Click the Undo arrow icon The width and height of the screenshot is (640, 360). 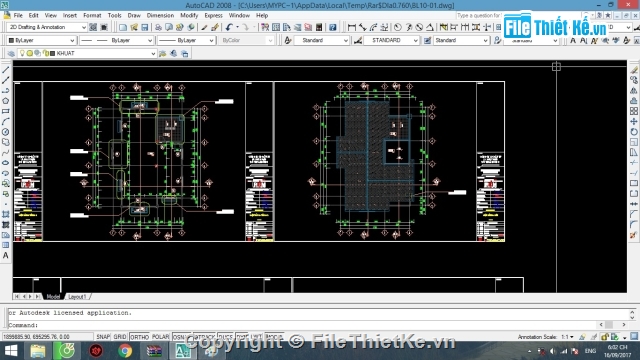coord(229,27)
